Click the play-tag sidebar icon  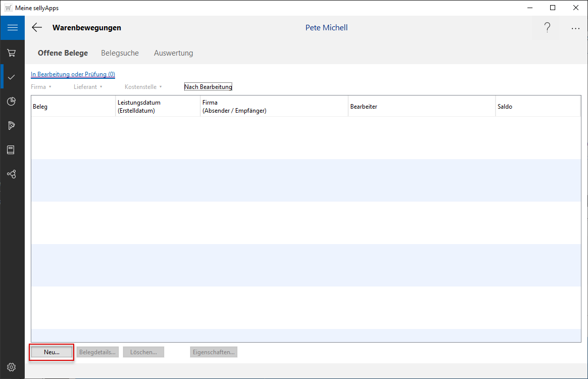[x=12, y=125]
